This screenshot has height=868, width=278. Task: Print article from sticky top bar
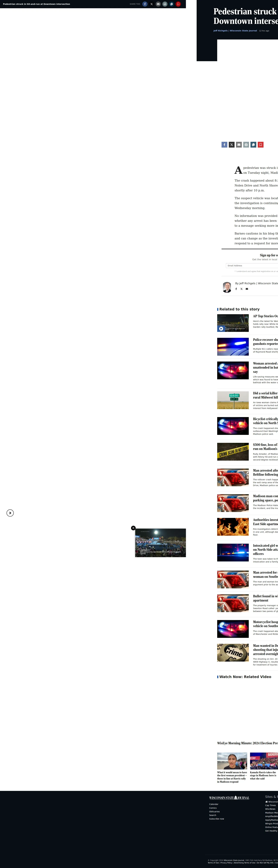tap(165, 4)
